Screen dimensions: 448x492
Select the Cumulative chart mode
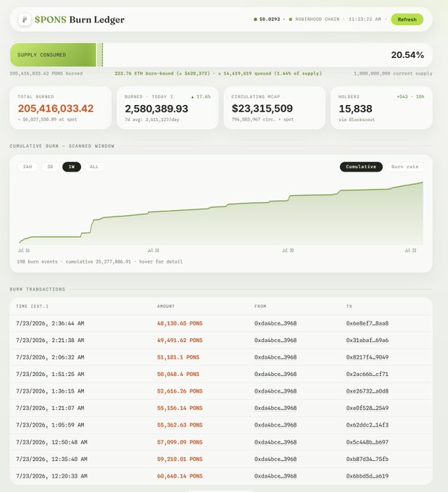pos(361,167)
